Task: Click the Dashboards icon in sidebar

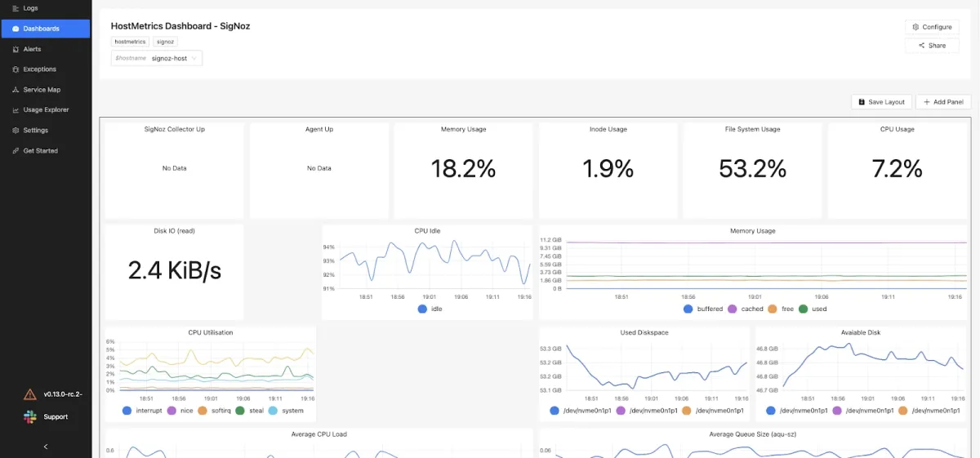Action: (x=16, y=29)
